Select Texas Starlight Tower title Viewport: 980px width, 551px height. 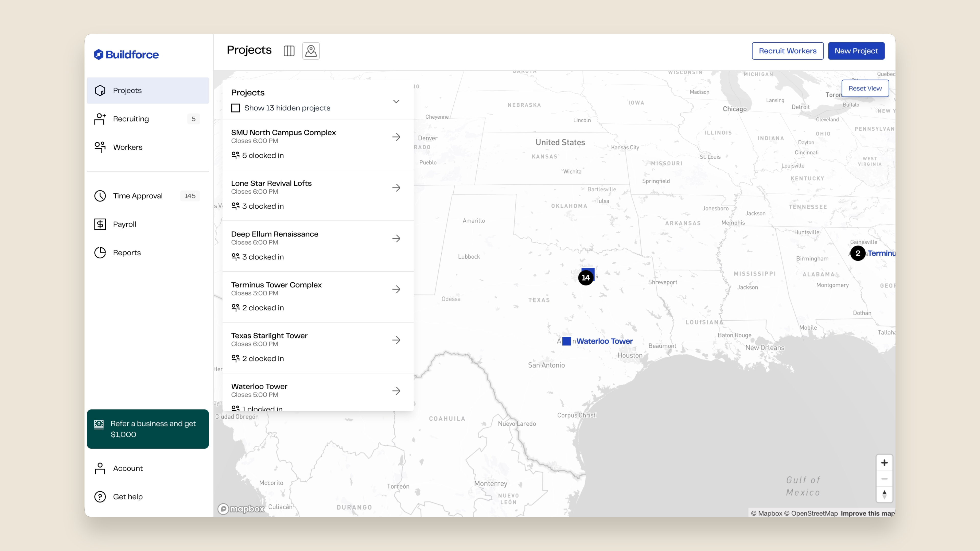tap(269, 336)
